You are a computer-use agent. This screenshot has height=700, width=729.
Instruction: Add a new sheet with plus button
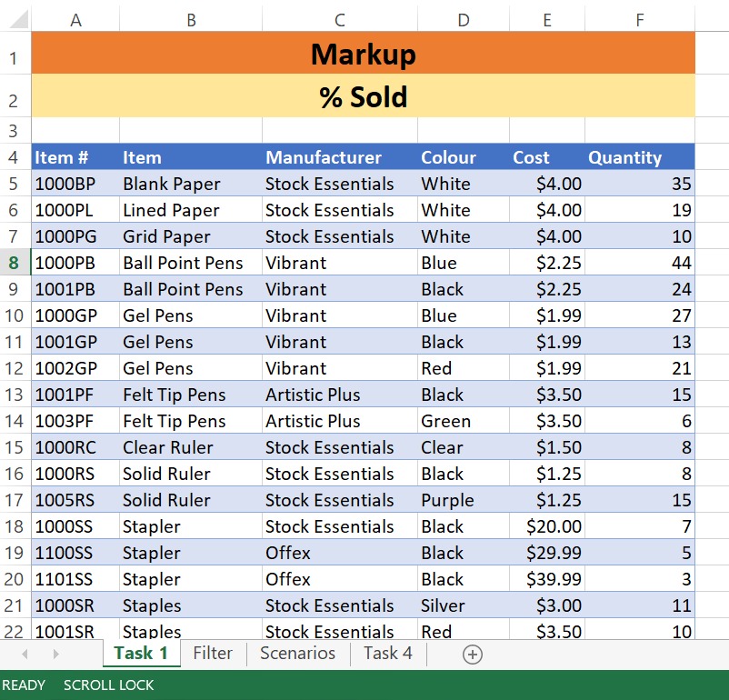click(472, 655)
